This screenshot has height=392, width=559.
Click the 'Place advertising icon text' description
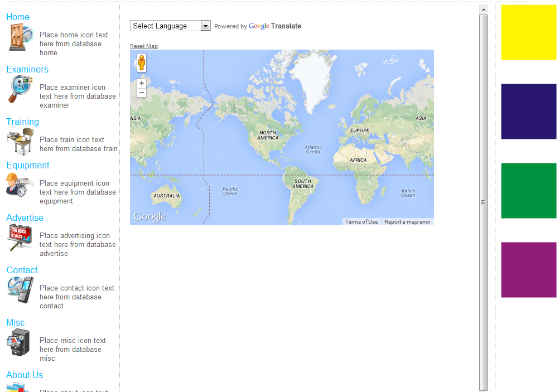(x=78, y=244)
